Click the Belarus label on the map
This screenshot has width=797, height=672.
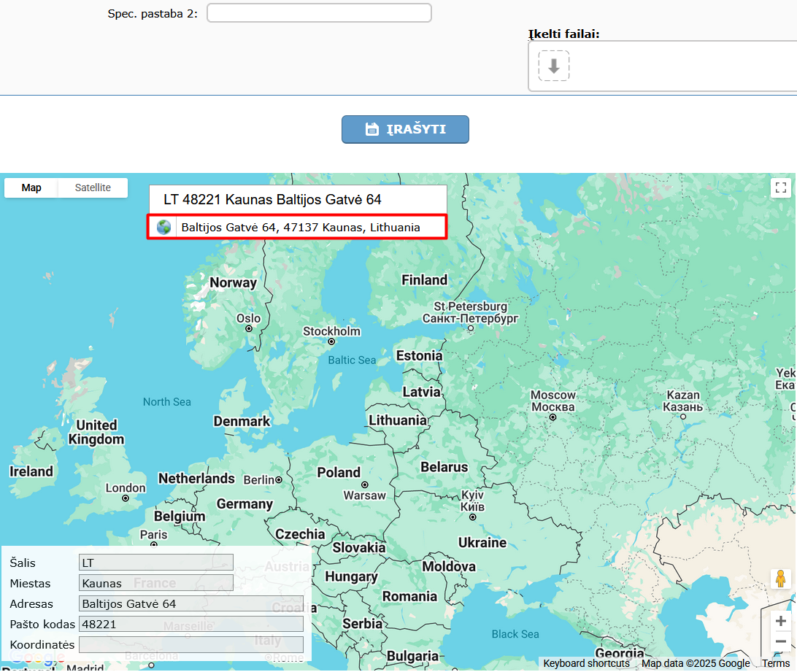tap(444, 467)
